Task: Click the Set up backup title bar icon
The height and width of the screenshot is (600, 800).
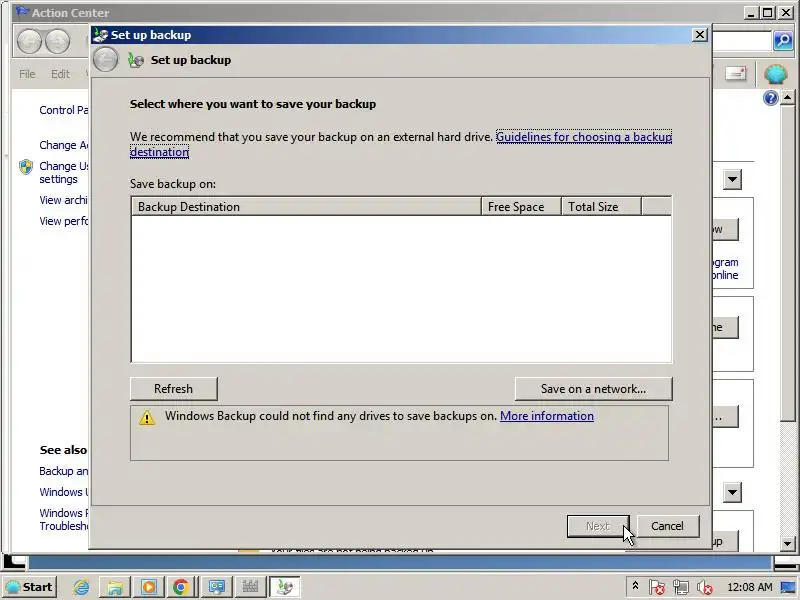Action: tap(101, 35)
